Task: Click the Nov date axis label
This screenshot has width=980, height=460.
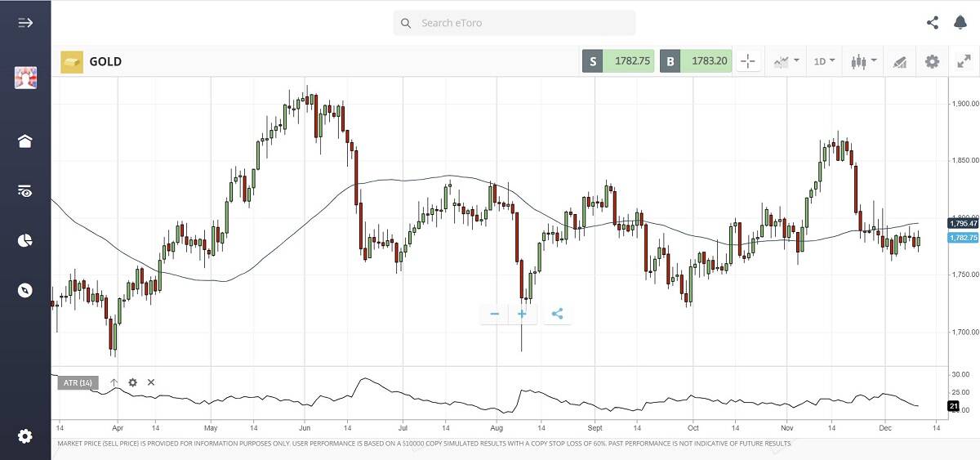Action: tap(787, 427)
